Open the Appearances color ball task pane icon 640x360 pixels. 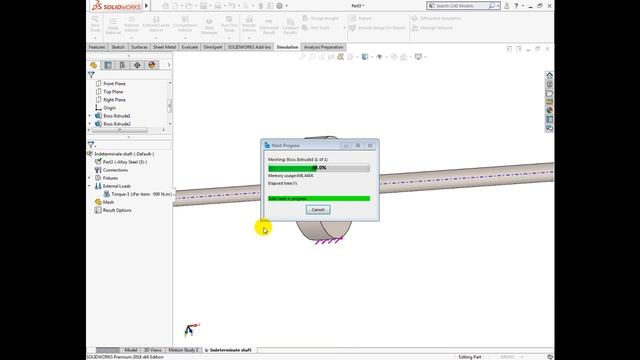click(549, 110)
